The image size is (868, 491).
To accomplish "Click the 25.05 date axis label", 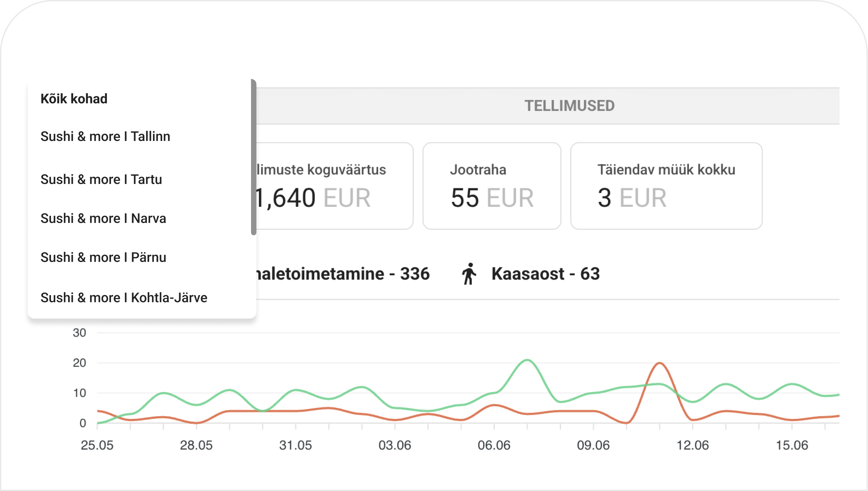I will click(97, 445).
